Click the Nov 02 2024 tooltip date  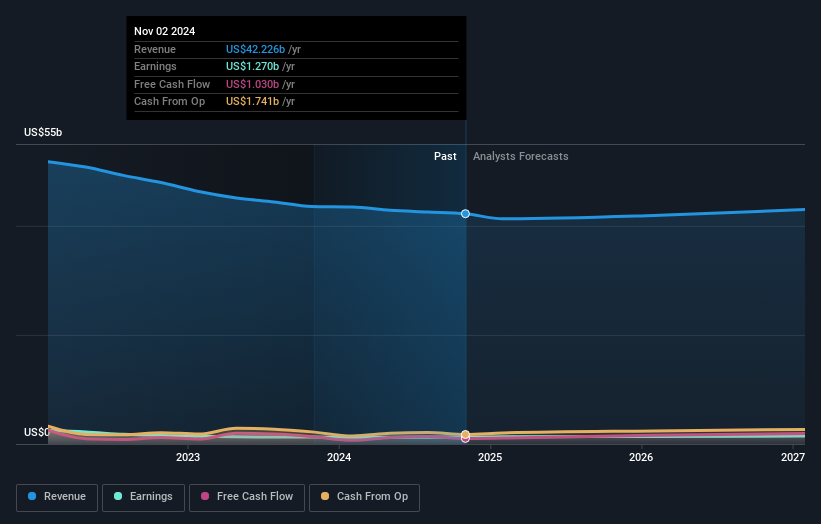coord(164,31)
